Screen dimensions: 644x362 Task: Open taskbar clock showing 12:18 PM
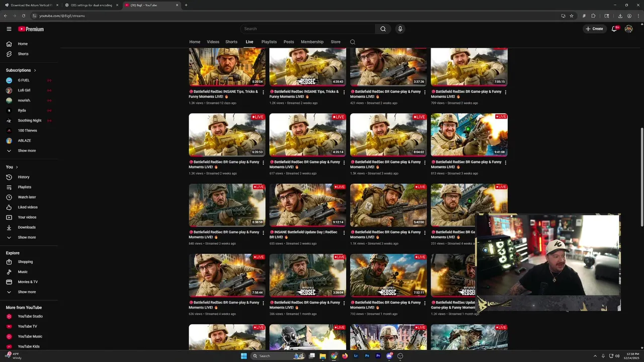click(632, 356)
